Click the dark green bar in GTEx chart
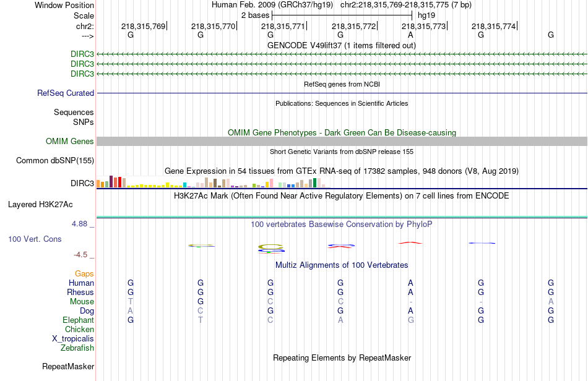This screenshot has height=381, width=588. pyautogui.click(x=314, y=183)
